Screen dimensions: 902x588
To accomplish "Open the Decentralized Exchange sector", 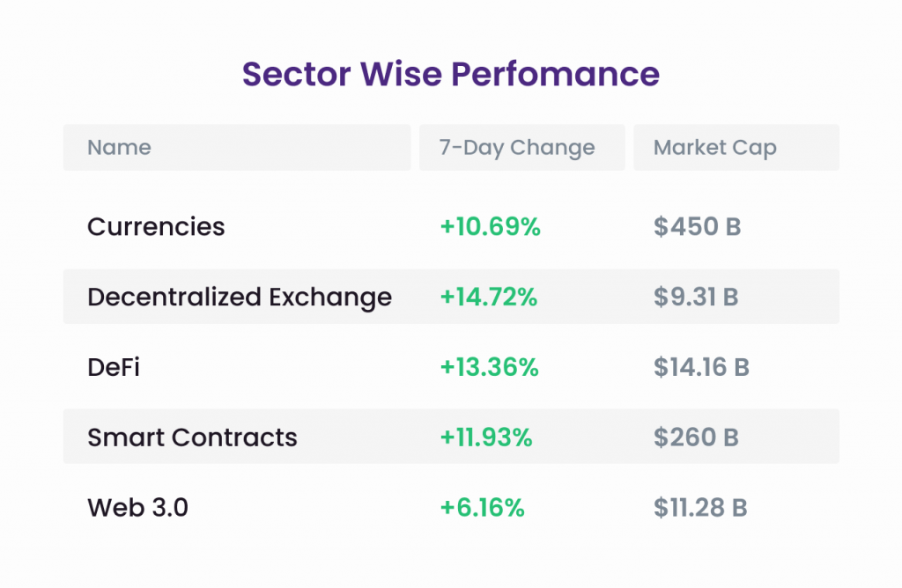I will [240, 298].
